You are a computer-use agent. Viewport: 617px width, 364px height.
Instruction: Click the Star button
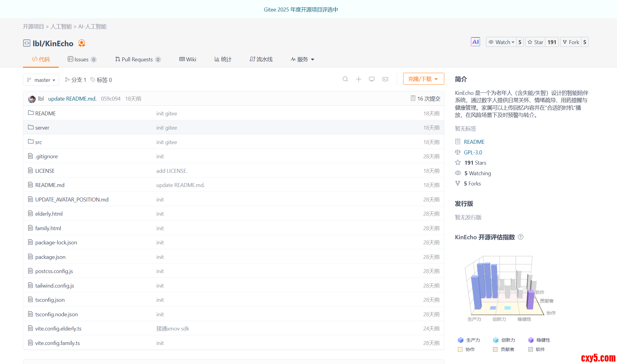point(535,42)
